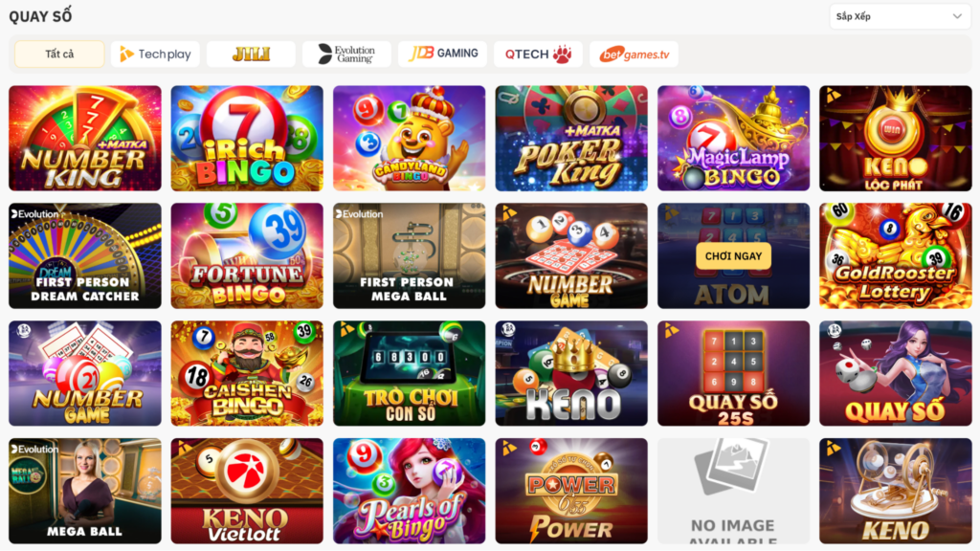Open the Sắp Xếp sort dropdown
980x551 pixels.
(900, 16)
